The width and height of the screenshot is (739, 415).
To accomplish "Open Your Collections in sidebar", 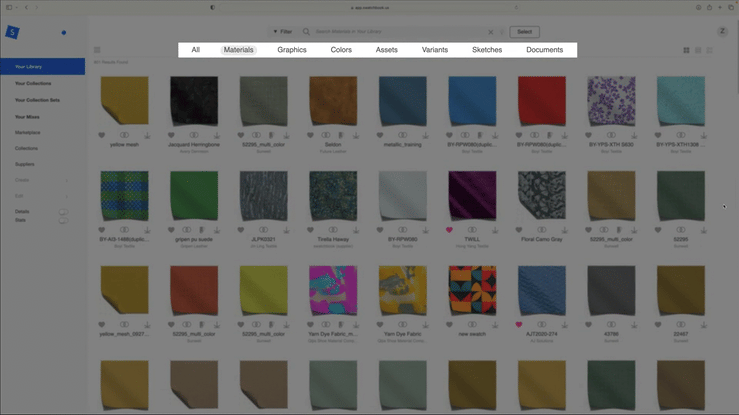I will click(x=33, y=83).
